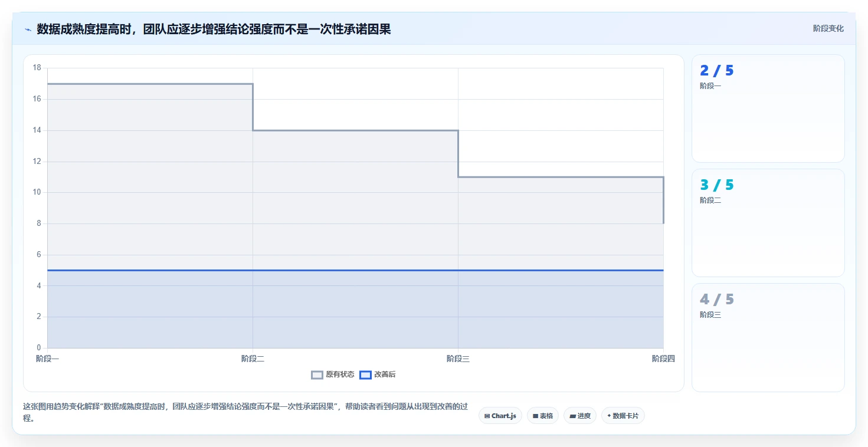Open the 4 / 5 阶段三 card
Viewport: 868px width, 447px height.
pos(768,337)
